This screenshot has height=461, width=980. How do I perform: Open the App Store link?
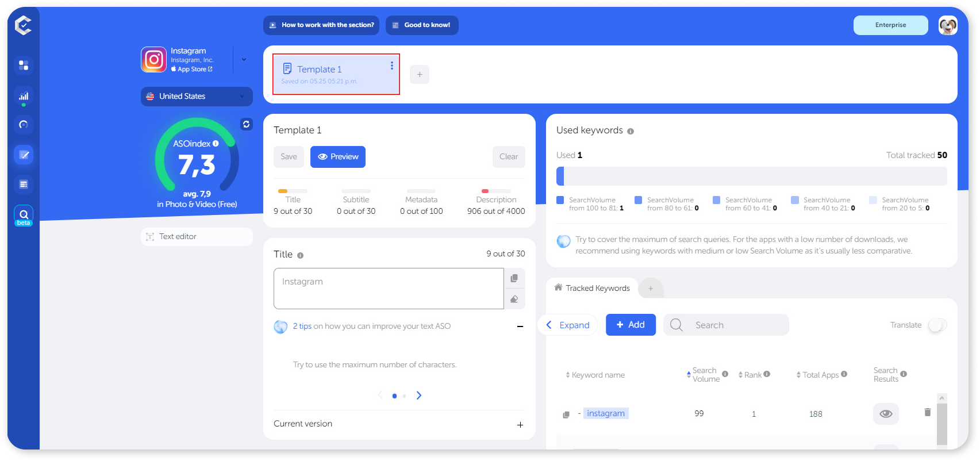pyautogui.click(x=191, y=69)
